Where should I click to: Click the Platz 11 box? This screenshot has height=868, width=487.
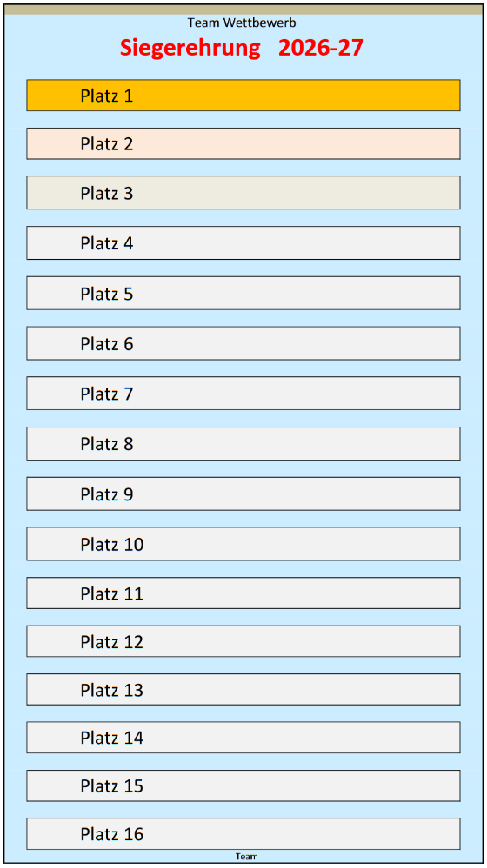(x=243, y=593)
